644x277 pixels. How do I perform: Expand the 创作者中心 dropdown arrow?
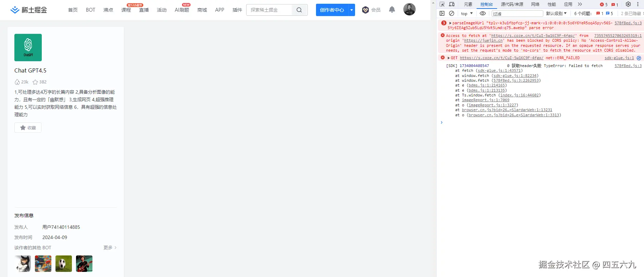(352, 10)
